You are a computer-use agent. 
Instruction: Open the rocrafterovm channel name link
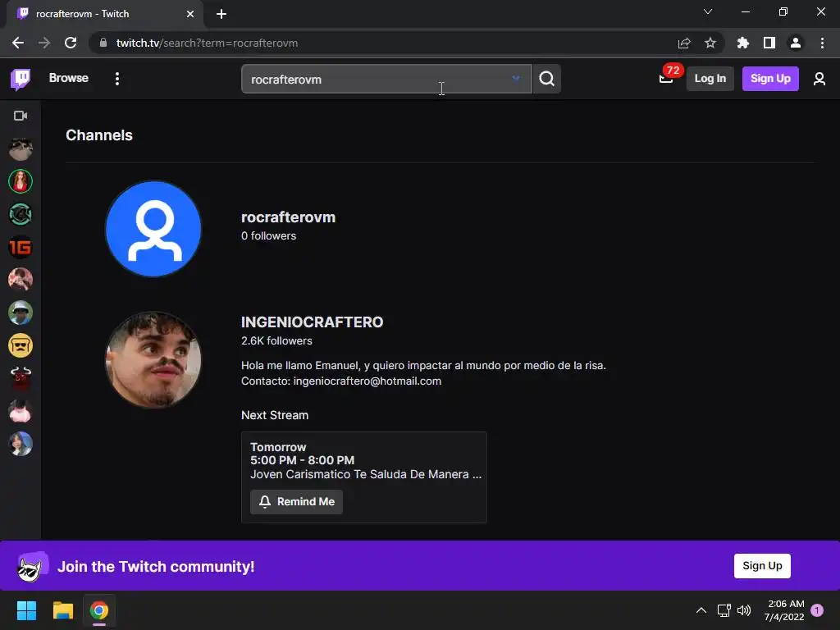(x=288, y=217)
